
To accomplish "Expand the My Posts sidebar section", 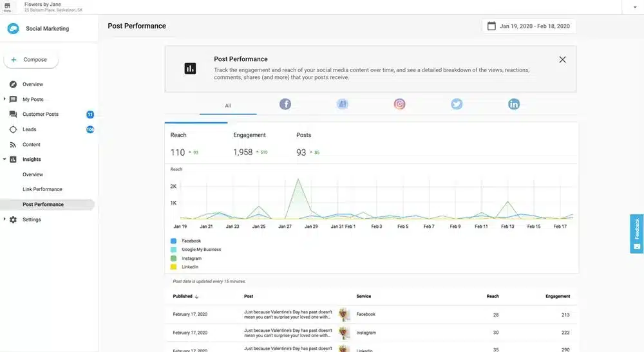I will (5, 99).
